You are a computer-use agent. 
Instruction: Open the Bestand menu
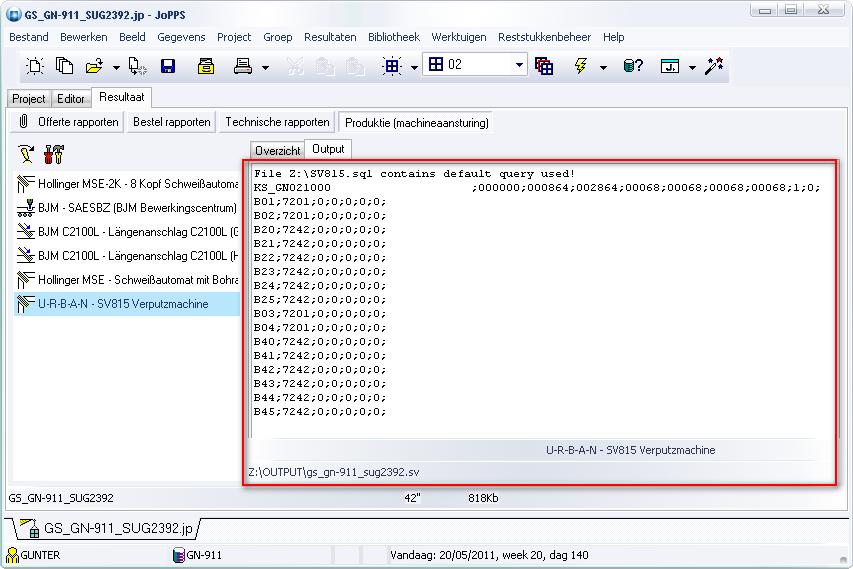pyautogui.click(x=29, y=37)
